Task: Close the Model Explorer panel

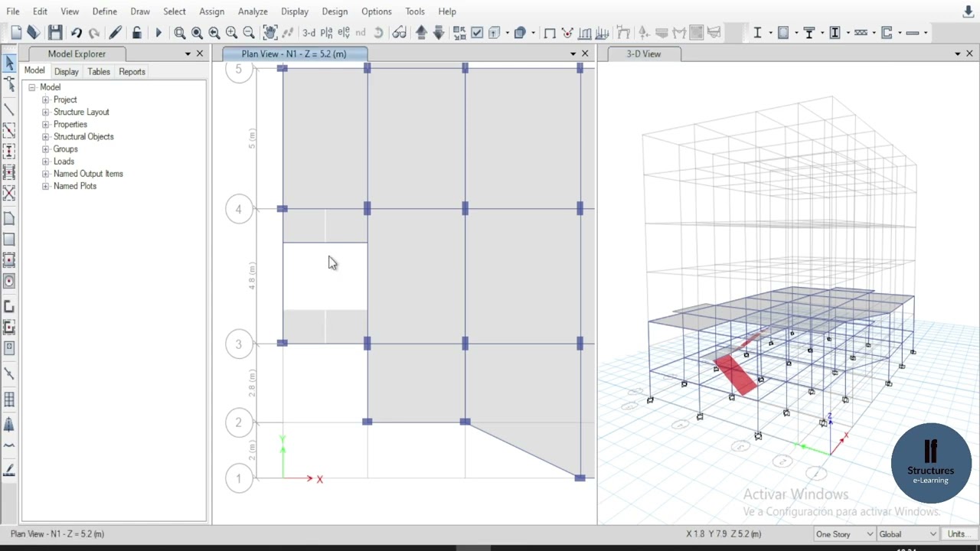Action: coord(200,54)
